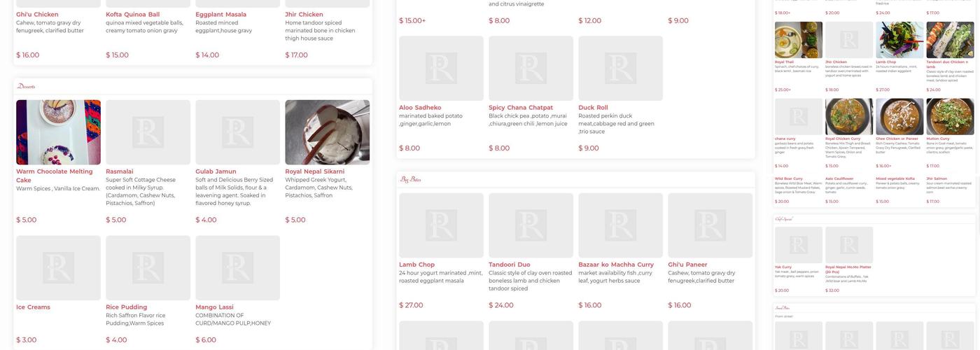The width and height of the screenshot is (980, 350).
Task: Select the Rasmalai placeholder image
Action: point(148,132)
